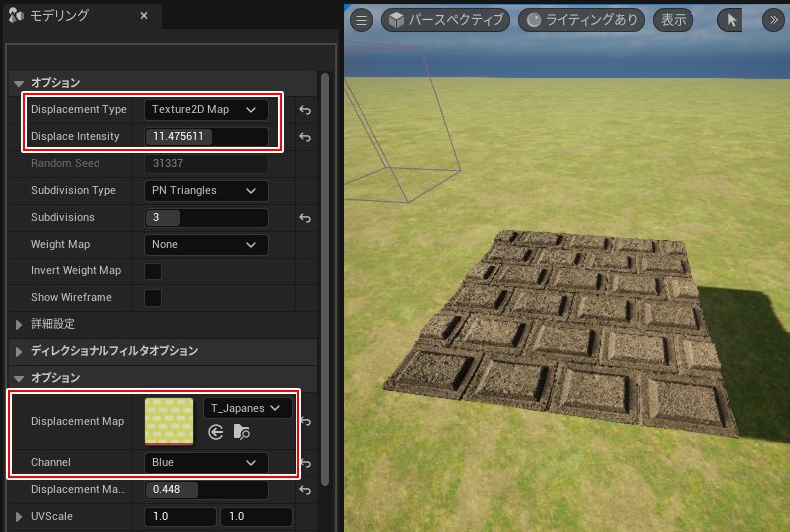
Task: Expand the ディレクショナルフィルタオプション section
Action: [x=19, y=351]
